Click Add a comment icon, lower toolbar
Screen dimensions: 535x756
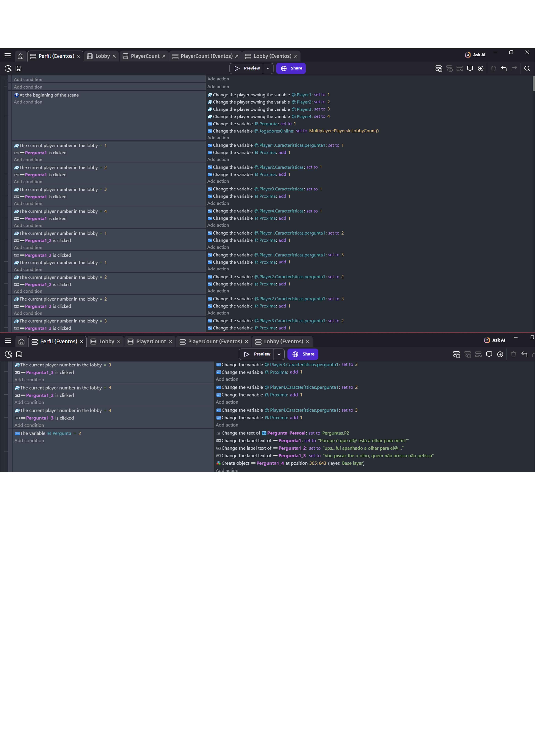[489, 354]
